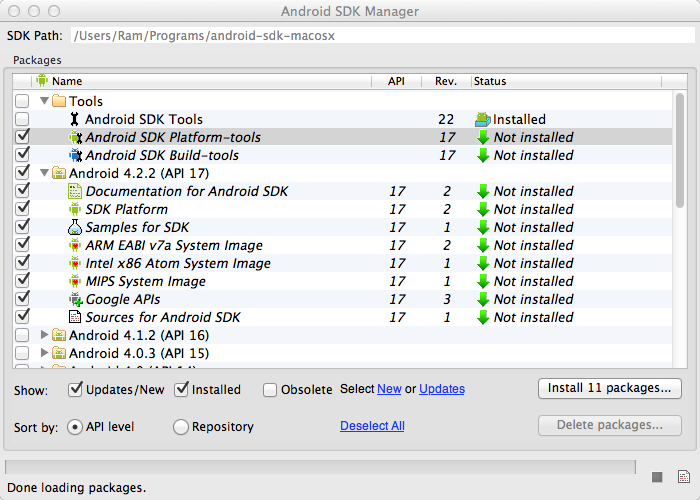The height and width of the screenshot is (500, 700).
Task: Click the Intel x86 Atom System Image icon
Action: click(x=75, y=263)
